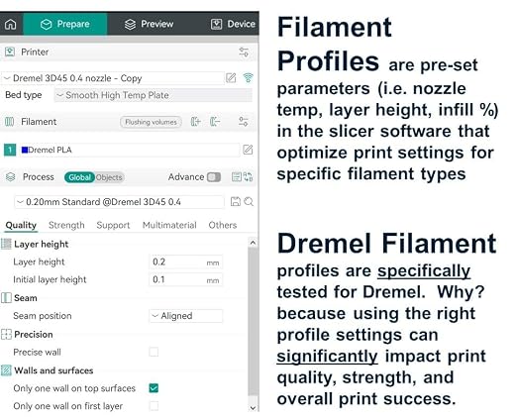Click the add filament icon

[x=196, y=122]
